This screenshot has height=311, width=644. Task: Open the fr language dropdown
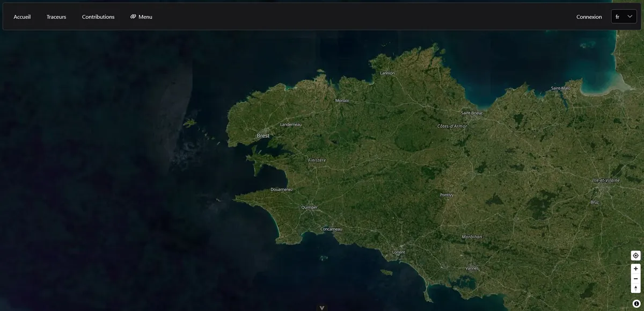623,16
